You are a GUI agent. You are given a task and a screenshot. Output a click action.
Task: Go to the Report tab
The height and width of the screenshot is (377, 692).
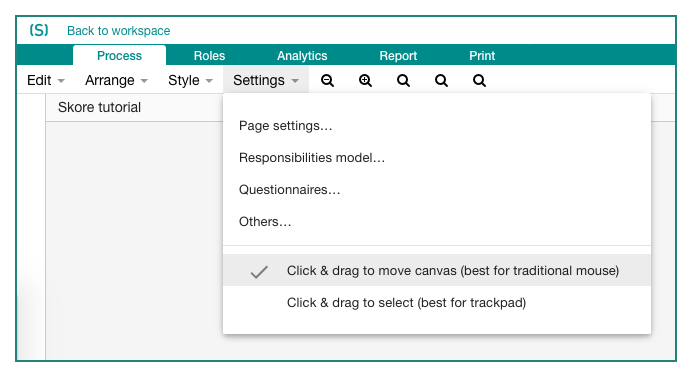pyautogui.click(x=398, y=56)
